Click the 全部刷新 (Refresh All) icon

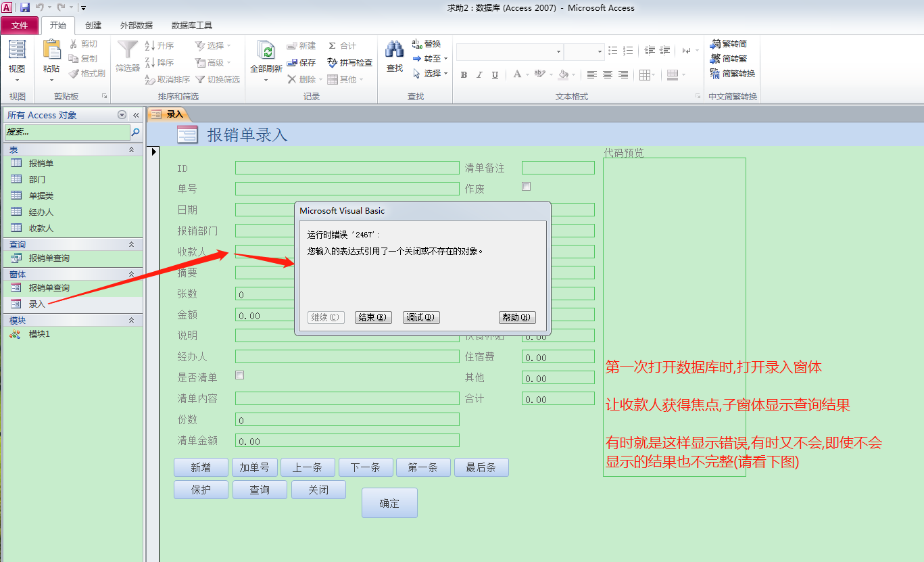click(266, 51)
